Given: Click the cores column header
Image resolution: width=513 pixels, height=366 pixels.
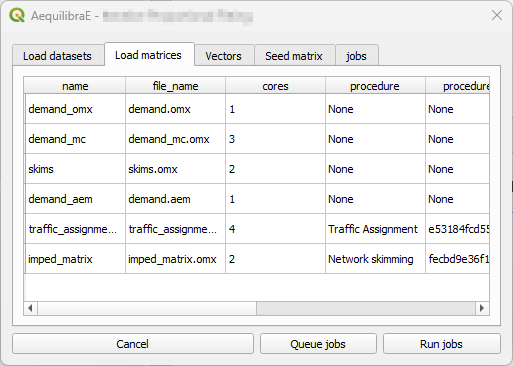Looking at the screenshot, I should tap(275, 86).
